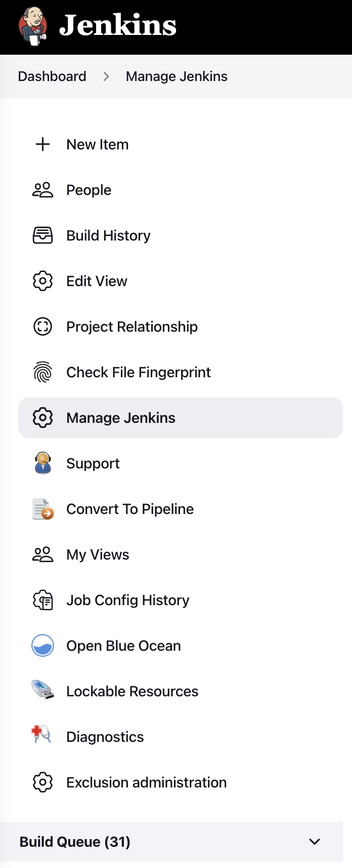352x868 pixels.
Task: Click the Support agent icon
Action: coord(43,463)
